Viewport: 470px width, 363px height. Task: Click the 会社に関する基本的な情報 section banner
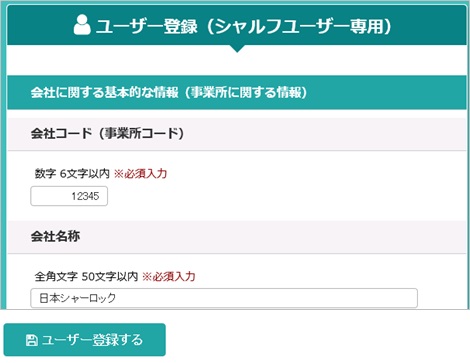tap(237, 93)
